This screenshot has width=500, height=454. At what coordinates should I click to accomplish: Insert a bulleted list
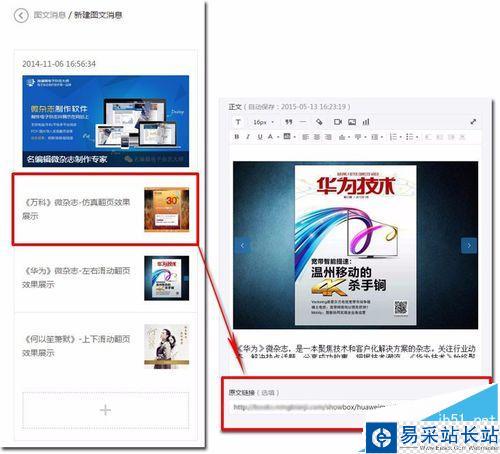[x=410, y=137]
